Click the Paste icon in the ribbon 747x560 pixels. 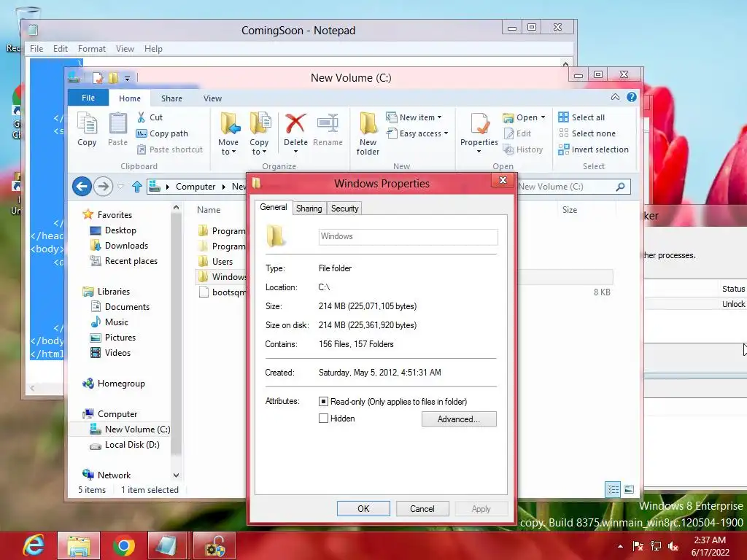coord(117,129)
